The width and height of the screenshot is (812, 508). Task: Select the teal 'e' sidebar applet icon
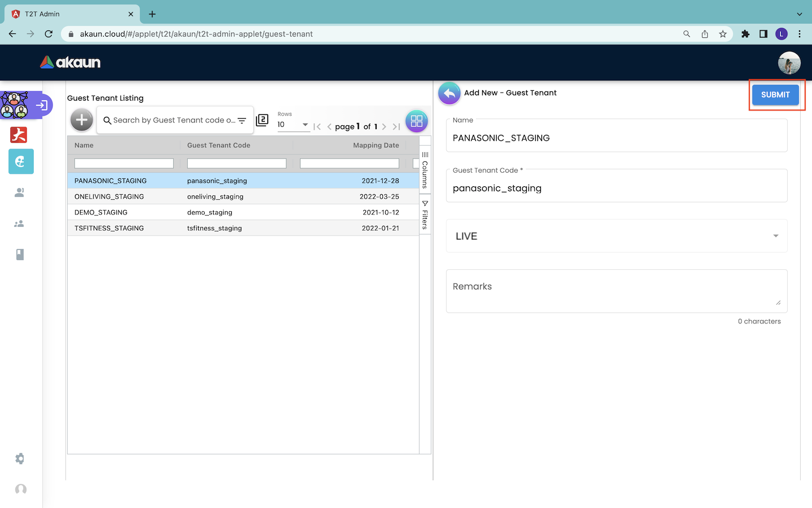click(x=21, y=162)
